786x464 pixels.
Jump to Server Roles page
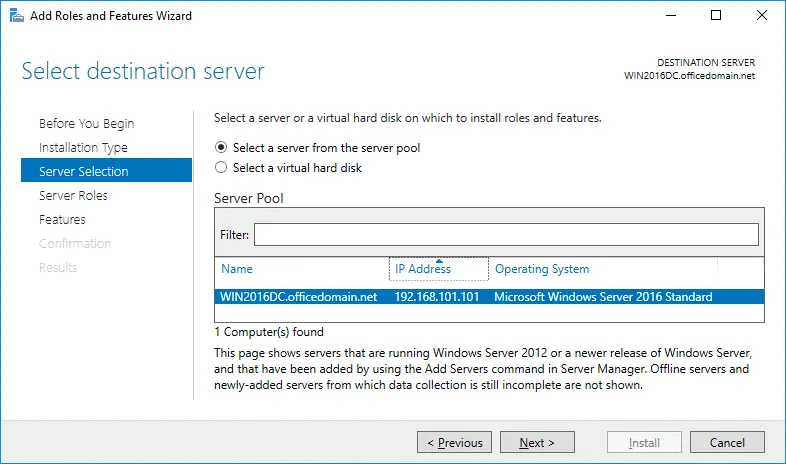(x=73, y=196)
